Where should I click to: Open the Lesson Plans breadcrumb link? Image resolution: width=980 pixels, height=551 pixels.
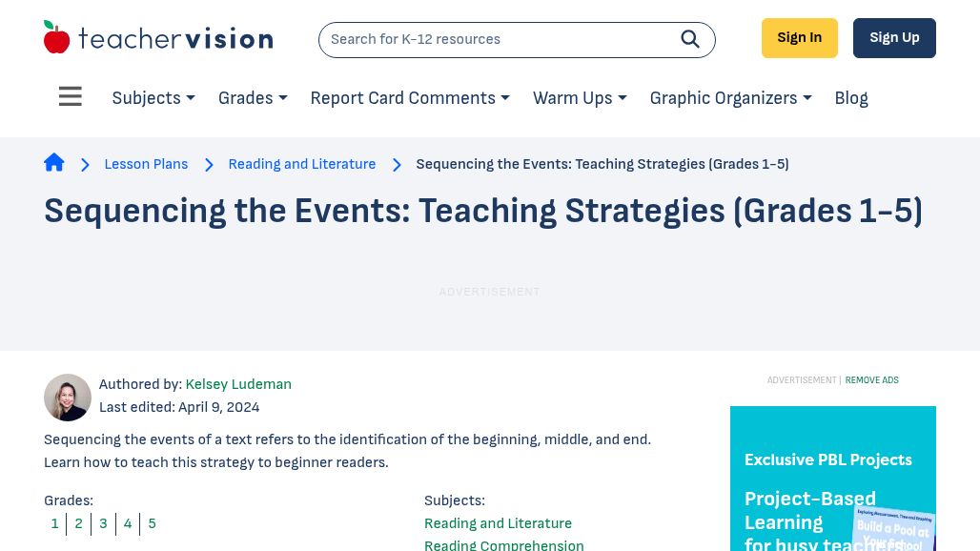[146, 164]
